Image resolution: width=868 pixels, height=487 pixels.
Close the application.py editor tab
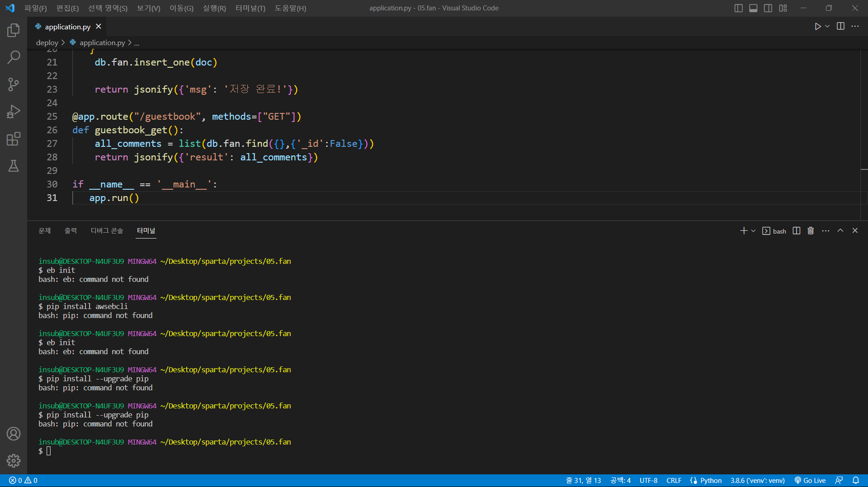point(99,26)
